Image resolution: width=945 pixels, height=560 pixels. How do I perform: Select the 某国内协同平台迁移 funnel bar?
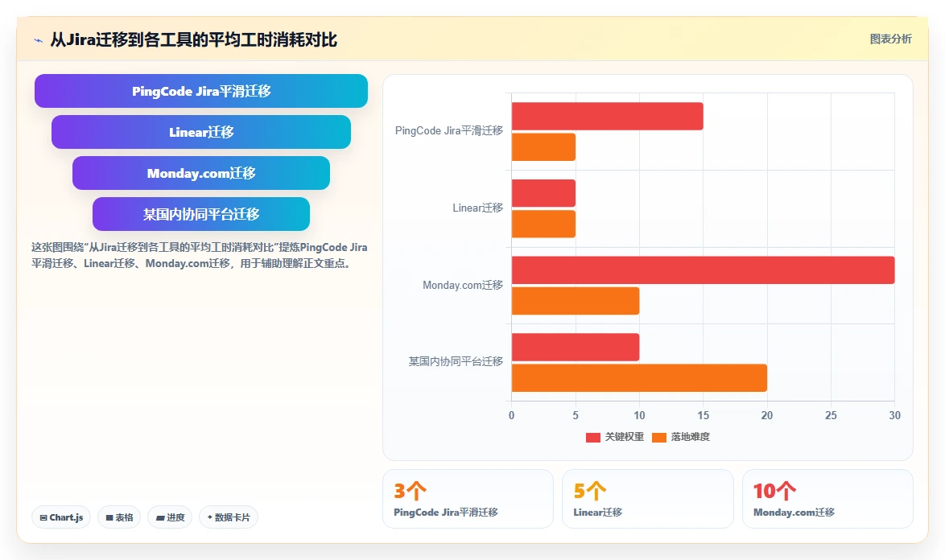[x=201, y=214]
